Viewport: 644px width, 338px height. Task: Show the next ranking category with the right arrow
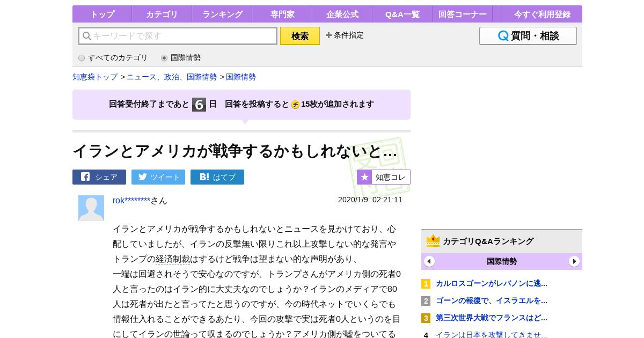(x=574, y=261)
